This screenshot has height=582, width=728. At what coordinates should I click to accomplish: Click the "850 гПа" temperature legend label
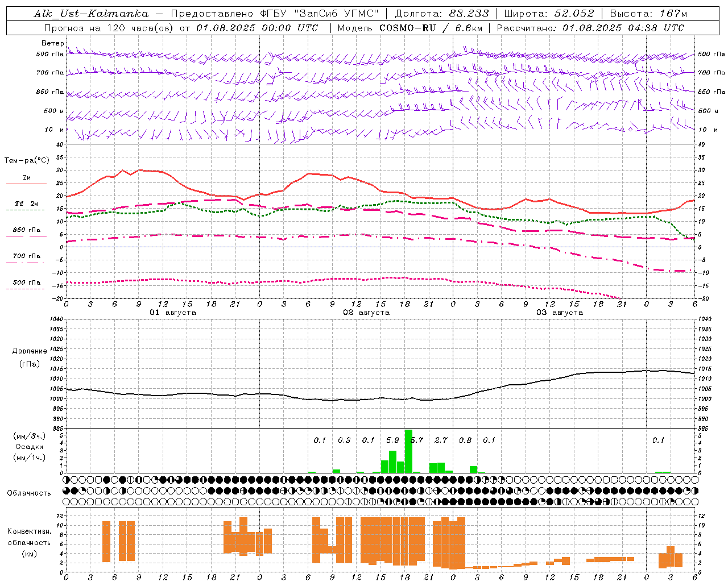27,230
